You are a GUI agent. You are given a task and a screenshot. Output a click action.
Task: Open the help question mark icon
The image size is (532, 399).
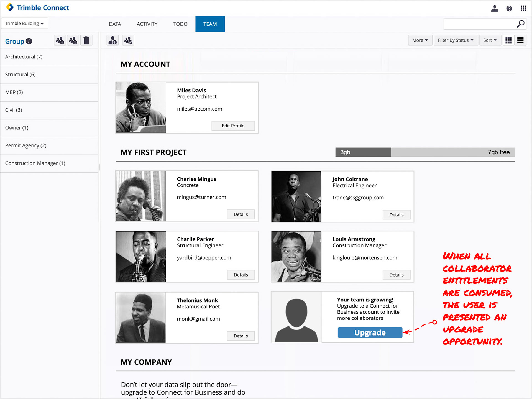(x=509, y=8)
